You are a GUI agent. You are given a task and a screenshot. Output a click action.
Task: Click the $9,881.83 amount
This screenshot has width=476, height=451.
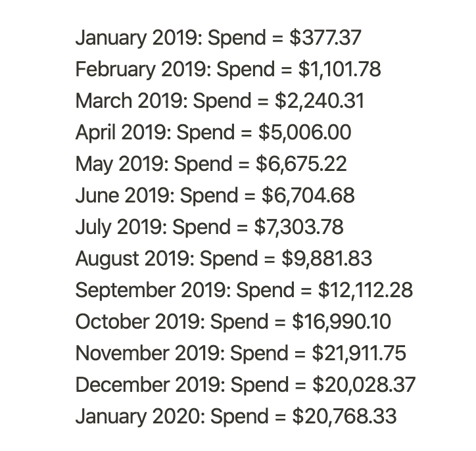(327, 258)
